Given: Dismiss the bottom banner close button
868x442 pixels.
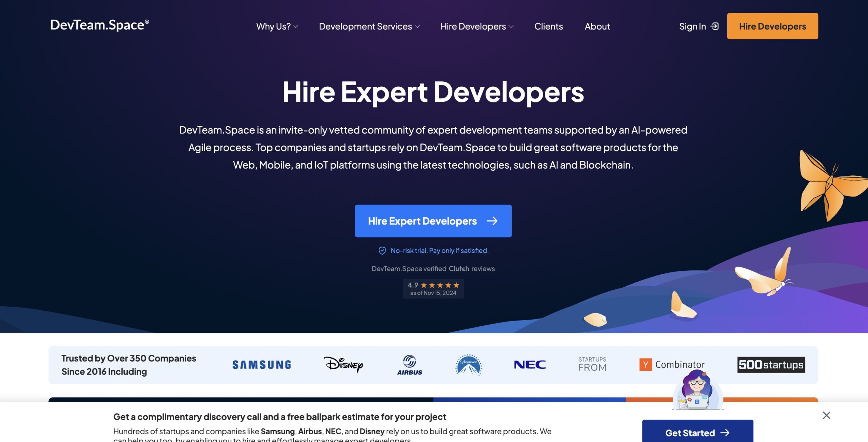Looking at the screenshot, I should (x=826, y=414).
